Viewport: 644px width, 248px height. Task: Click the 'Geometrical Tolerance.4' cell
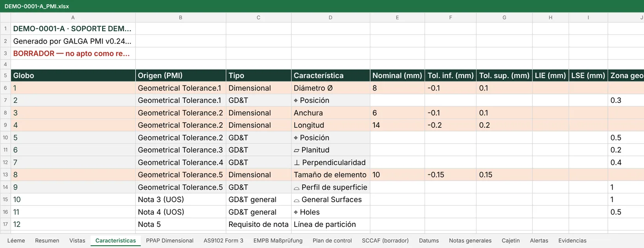[x=181, y=162]
